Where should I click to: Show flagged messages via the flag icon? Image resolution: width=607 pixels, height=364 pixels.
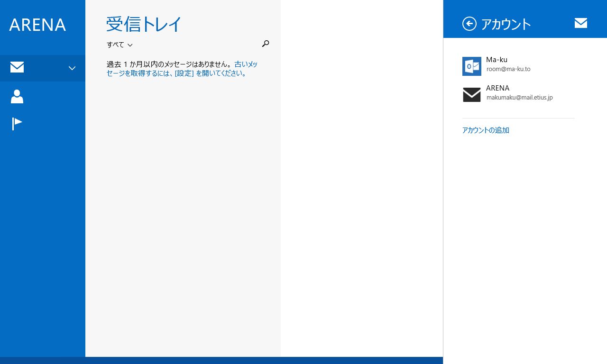coord(17,124)
